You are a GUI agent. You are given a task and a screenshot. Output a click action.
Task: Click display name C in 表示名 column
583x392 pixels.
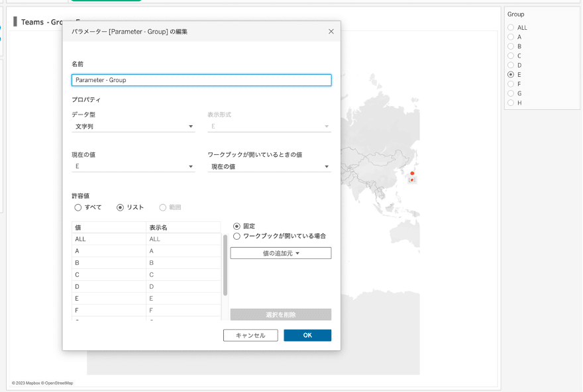(184, 275)
